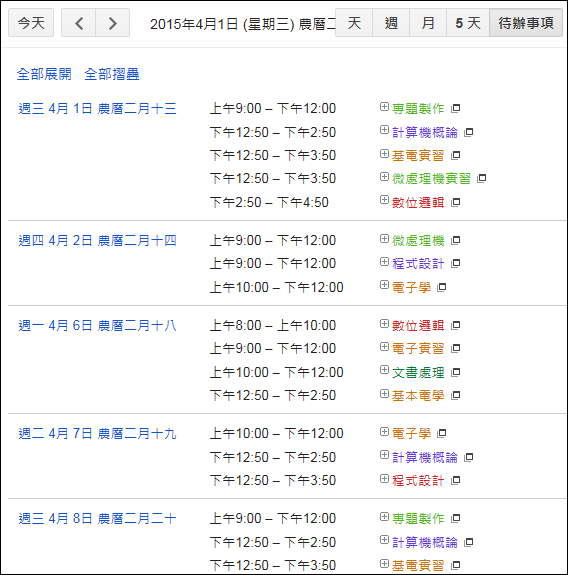Open 程式設計 event title on April 7
The width and height of the screenshot is (568, 575).
pyautogui.click(x=418, y=480)
